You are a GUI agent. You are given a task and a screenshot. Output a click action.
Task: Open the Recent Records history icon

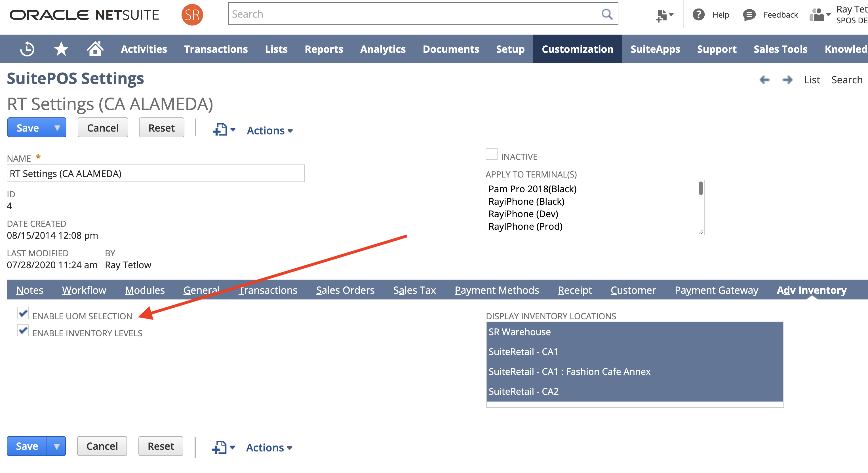(x=27, y=49)
